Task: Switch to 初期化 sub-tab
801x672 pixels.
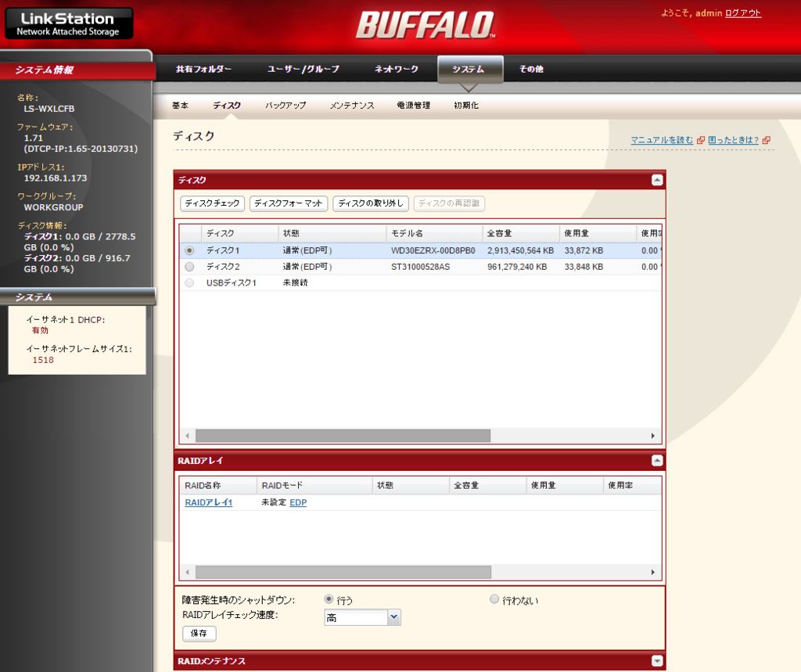Action: 466,106
